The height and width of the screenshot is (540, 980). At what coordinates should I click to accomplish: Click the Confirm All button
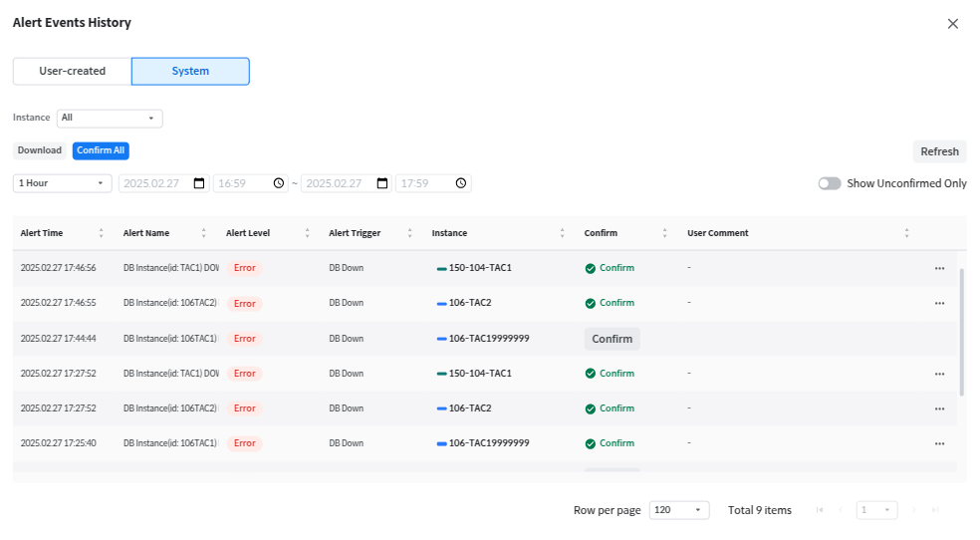[x=101, y=150]
